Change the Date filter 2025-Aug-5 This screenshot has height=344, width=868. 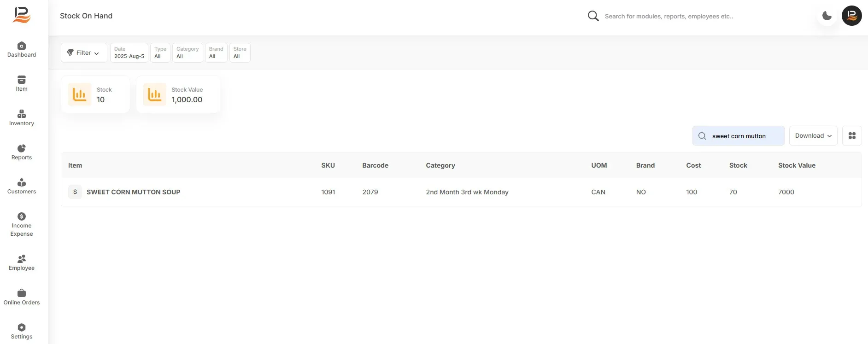tap(129, 53)
